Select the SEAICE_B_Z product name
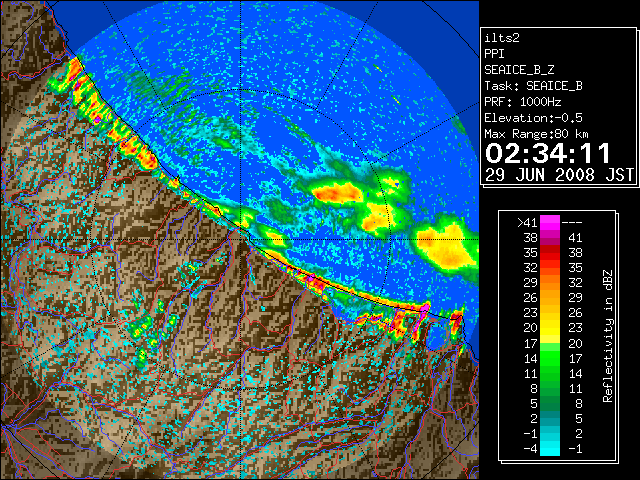640x480 pixels. (x=519, y=70)
